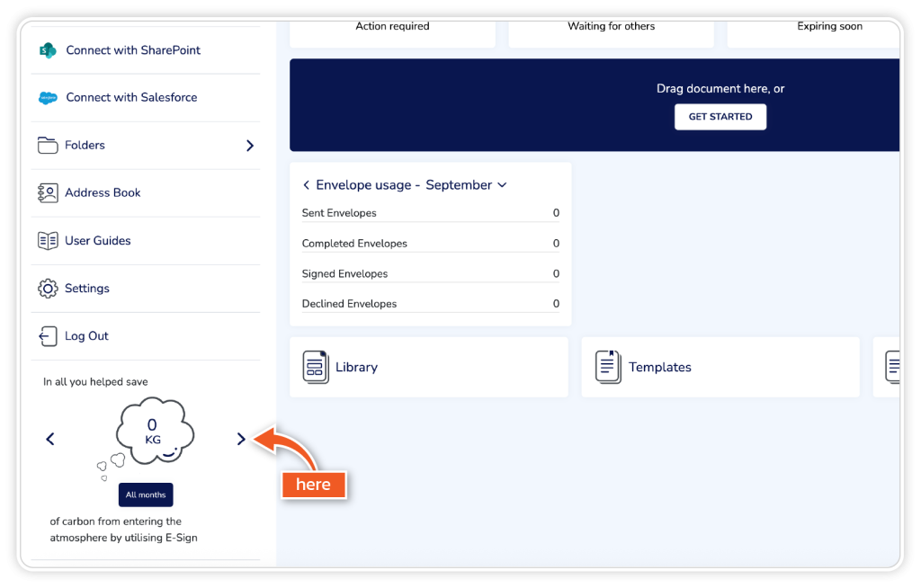Click the Salesforce cloud icon
This screenshot has width=921, height=588.
[48, 98]
